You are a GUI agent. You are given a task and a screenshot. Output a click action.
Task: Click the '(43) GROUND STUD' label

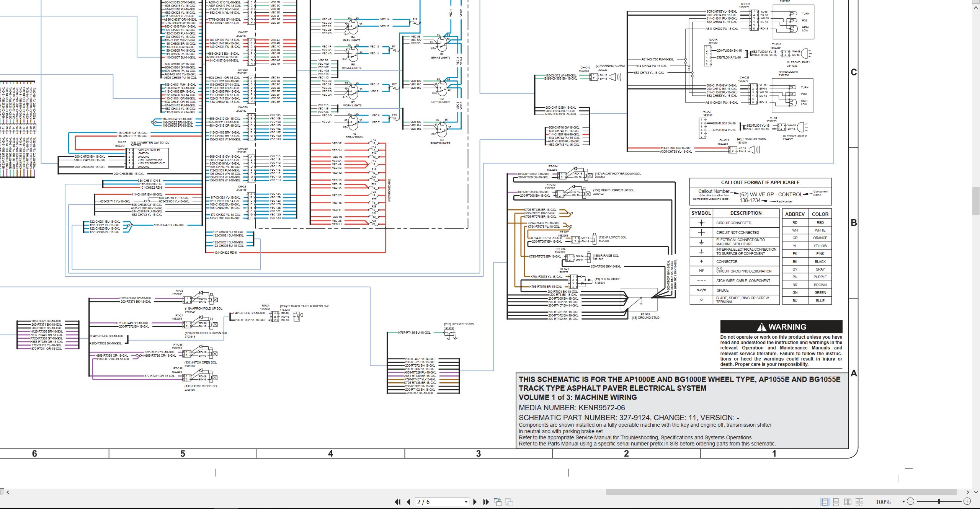click(x=645, y=318)
